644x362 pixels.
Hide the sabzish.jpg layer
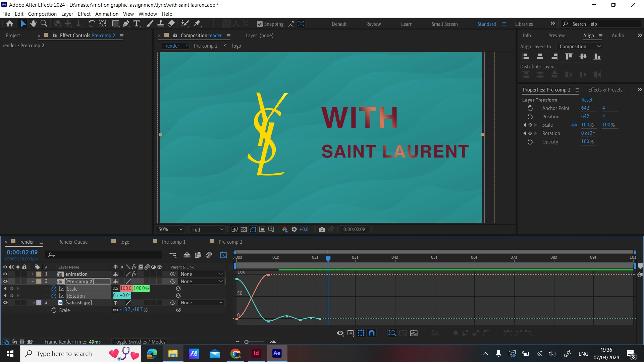[x=5, y=303]
